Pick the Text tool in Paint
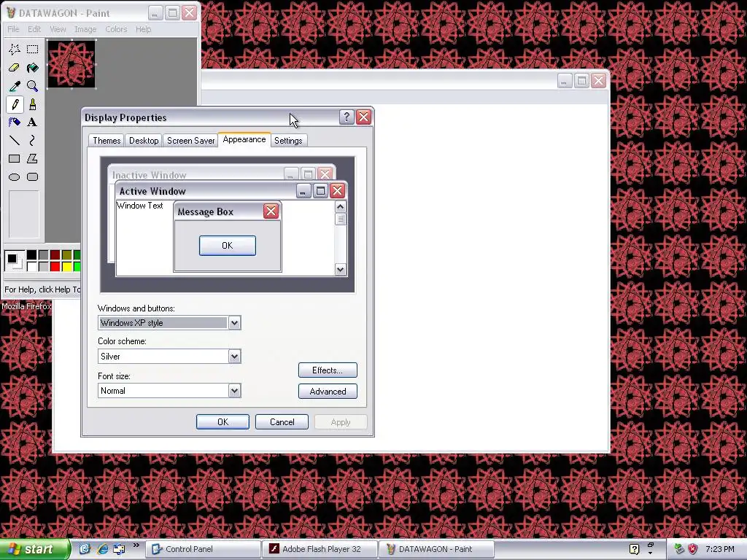The image size is (747, 560). click(x=32, y=122)
